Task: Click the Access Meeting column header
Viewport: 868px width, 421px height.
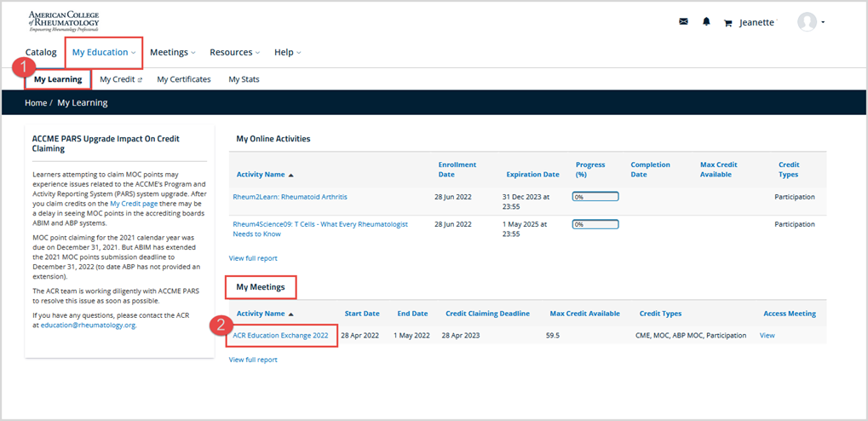Action: pos(790,314)
